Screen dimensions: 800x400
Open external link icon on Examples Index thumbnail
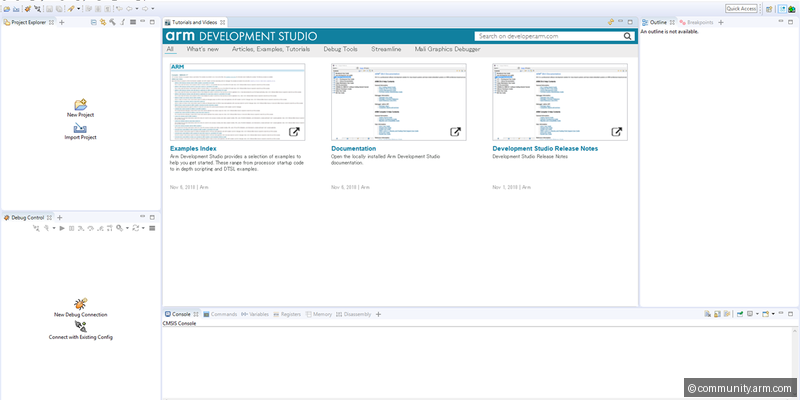coord(294,132)
